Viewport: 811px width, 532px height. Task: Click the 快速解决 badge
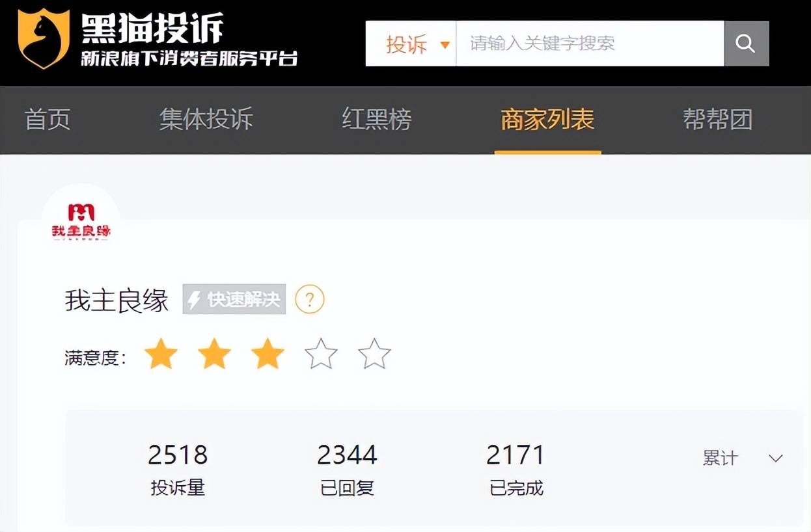pyautogui.click(x=234, y=299)
